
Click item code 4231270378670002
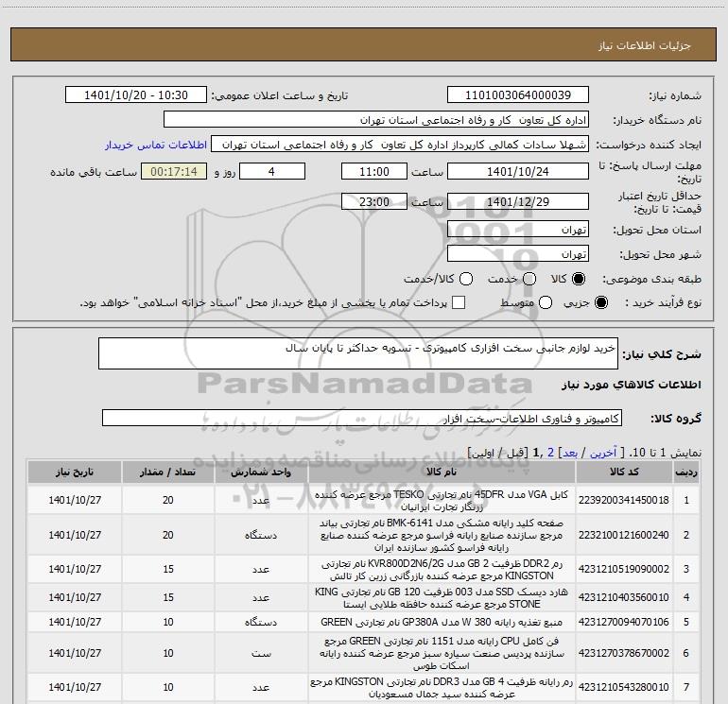pos(624,653)
